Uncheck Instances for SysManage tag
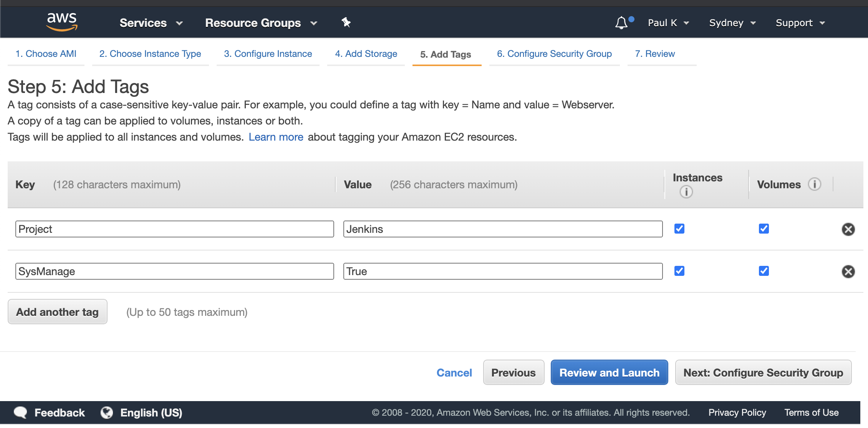The height and width of the screenshot is (428, 868). (x=679, y=271)
